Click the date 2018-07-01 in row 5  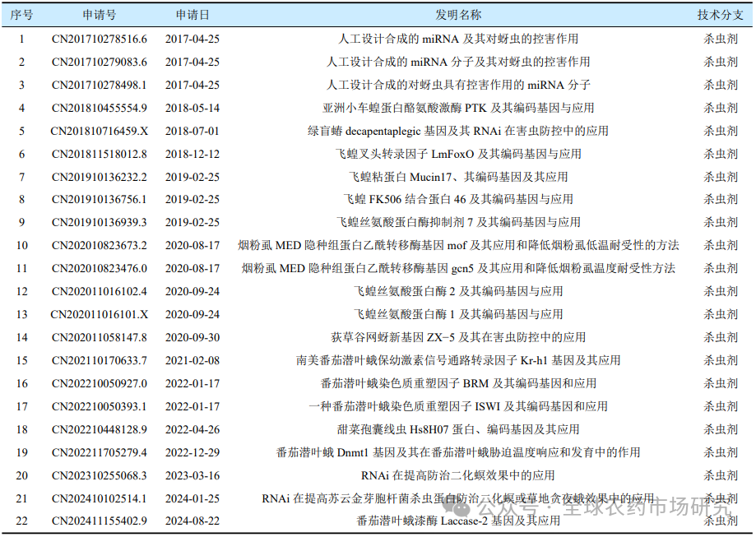coord(192,130)
